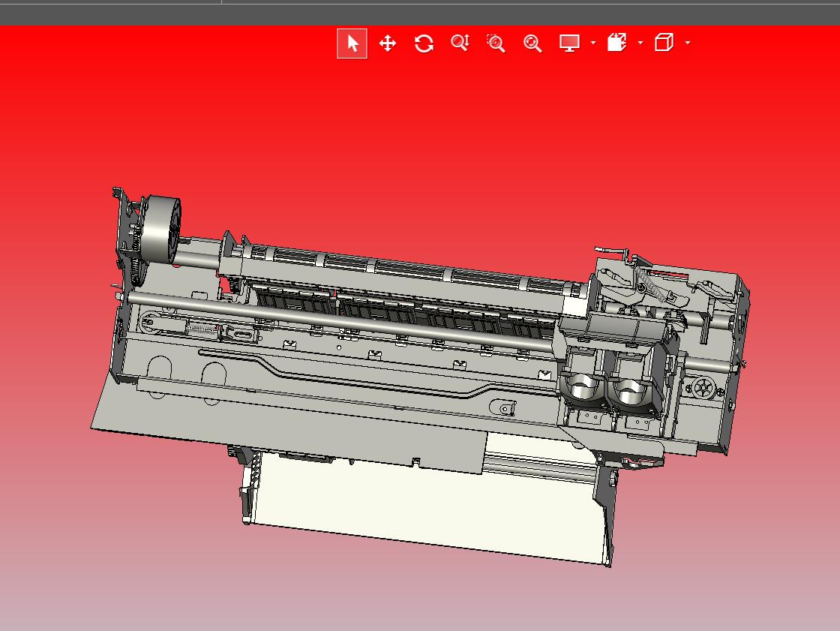Open the display style dropdown arrow

point(593,43)
